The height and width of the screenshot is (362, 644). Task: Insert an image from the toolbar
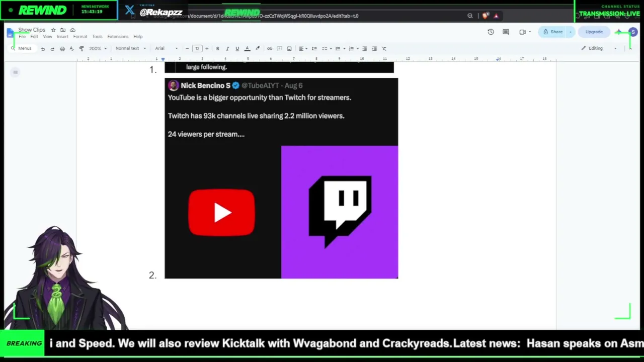(x=289, y=49)
